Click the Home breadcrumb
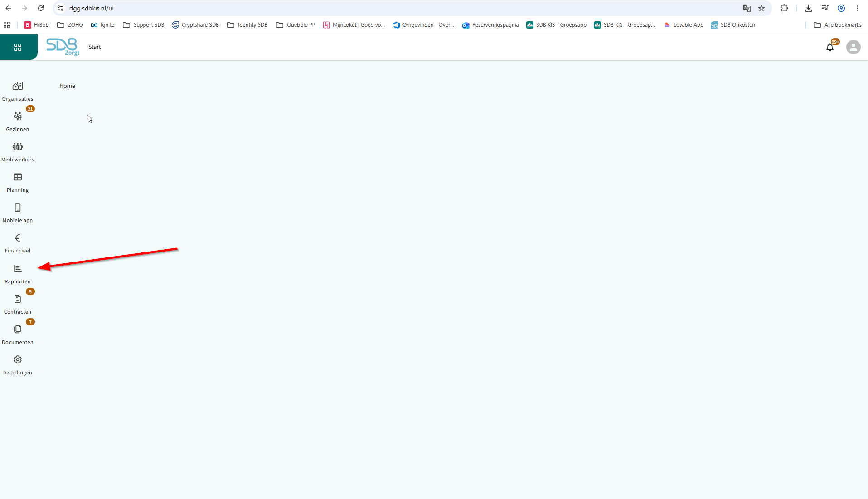Screen dimensions: 868x499 point(67,86)
